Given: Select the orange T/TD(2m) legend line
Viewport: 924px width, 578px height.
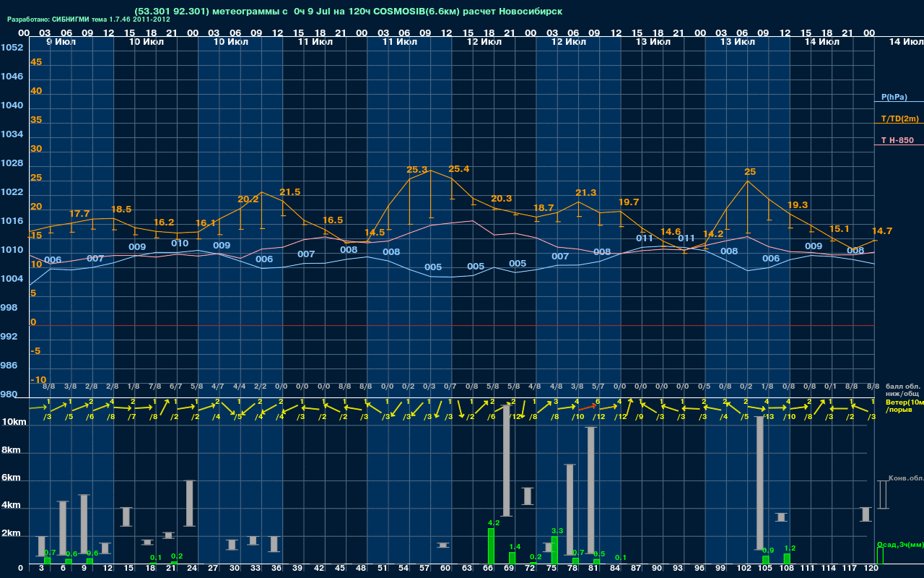Looking at the screenshot, I should coord(898,124).
